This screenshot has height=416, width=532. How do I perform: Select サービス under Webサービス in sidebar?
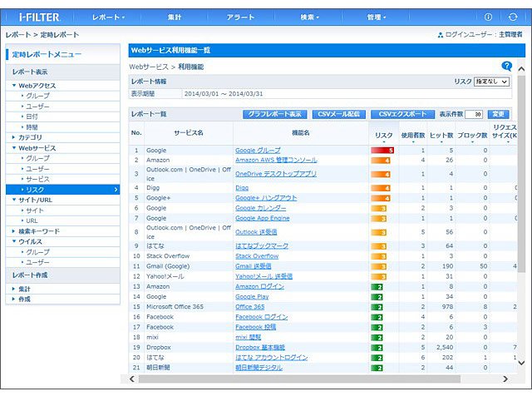coord(37,180)
